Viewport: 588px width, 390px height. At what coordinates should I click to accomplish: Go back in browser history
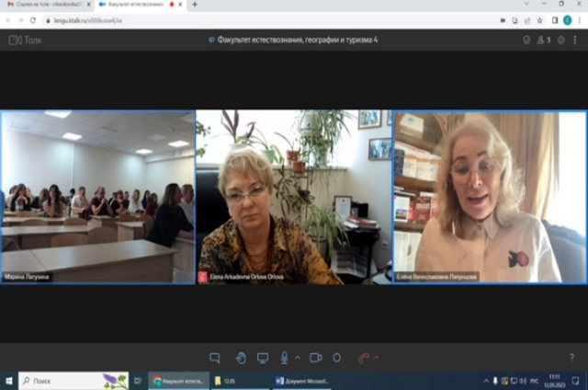point(8,20)
